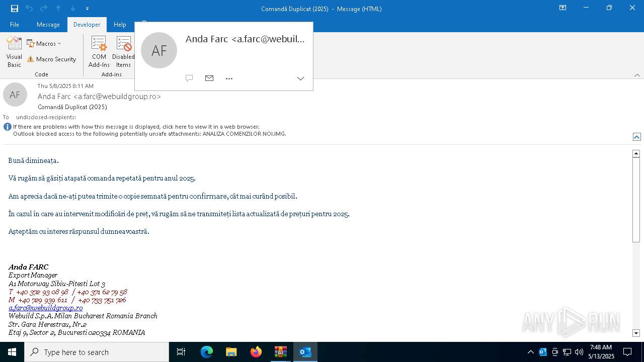Open Ribbon Display Options button
The width and height of the screenshot is (644, 362).
[563, 8]
